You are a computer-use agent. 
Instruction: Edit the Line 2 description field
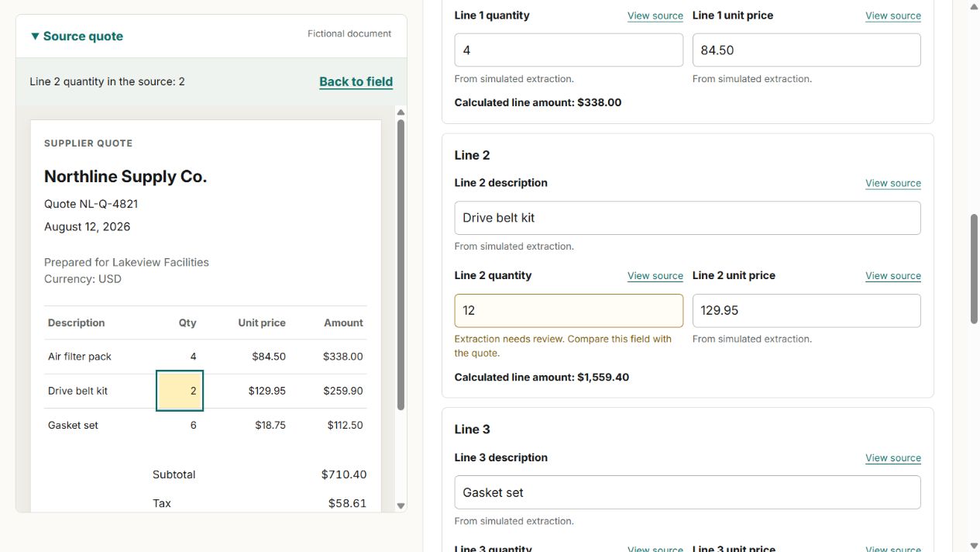click(687, 218)
